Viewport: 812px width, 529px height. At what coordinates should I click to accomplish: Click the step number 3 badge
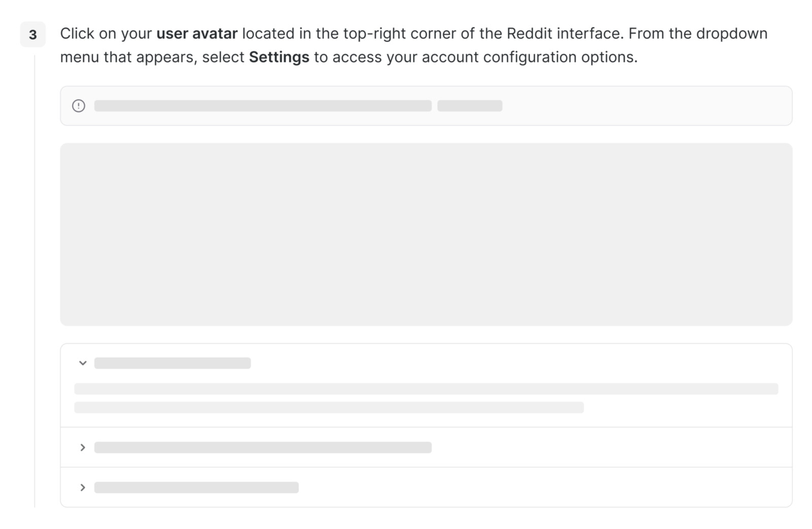(x=33, y=35)
